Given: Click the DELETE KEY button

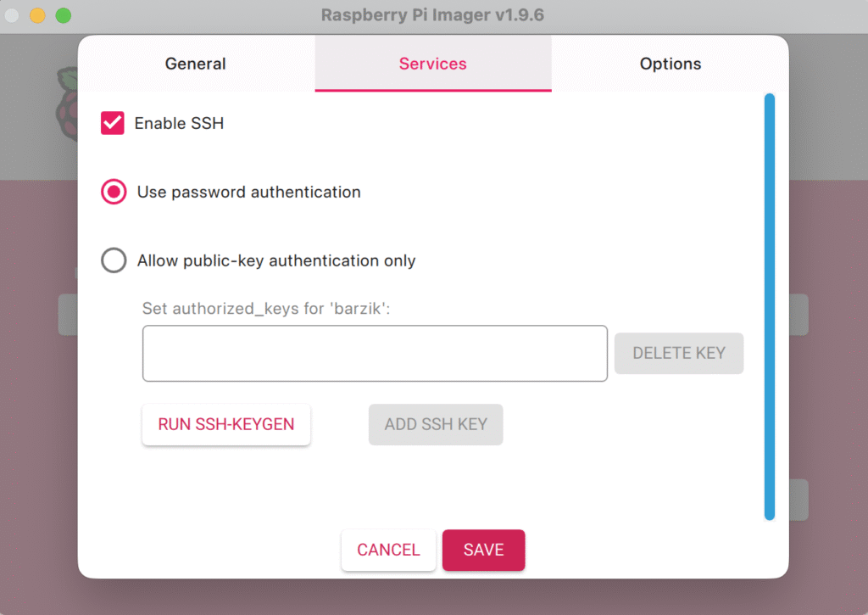Looking at the screenshot, I should pos(678,353).
